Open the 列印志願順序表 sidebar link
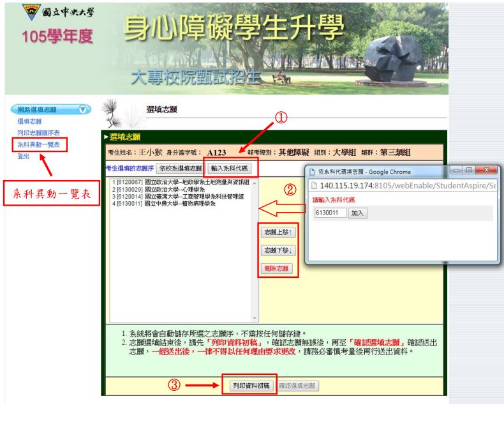The width and height of the screenshot is (504, 426). [38, 133]
